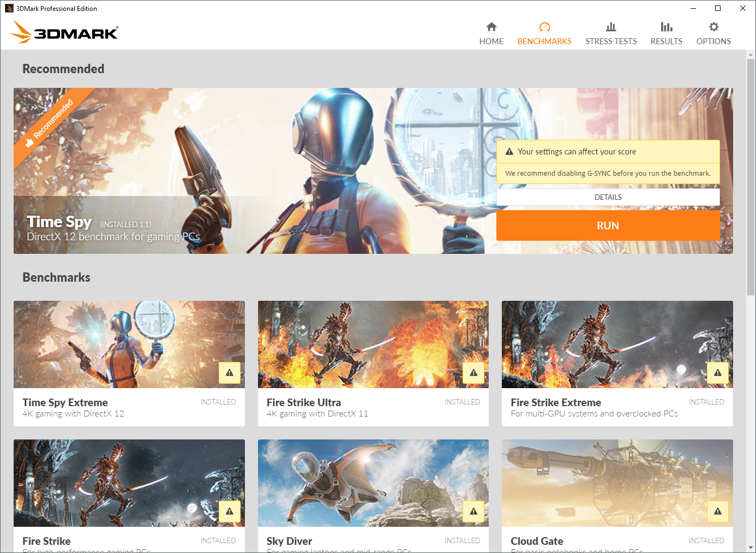The height and width of the screenshot is (553, 756).
Task: Select the Fire Strike Ultra title
Action: [304, 402]
